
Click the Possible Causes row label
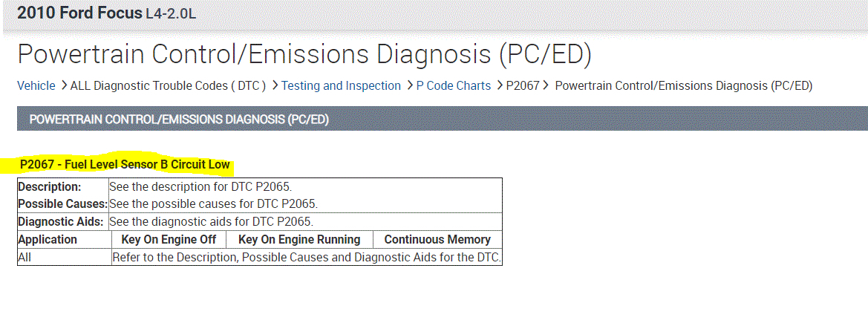tap(62, 203)
